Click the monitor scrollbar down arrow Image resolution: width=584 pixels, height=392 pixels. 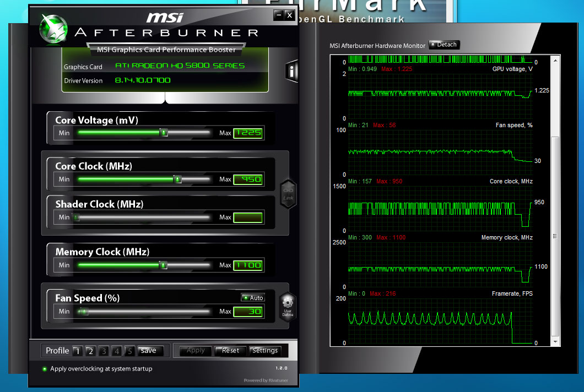(555, 342)
